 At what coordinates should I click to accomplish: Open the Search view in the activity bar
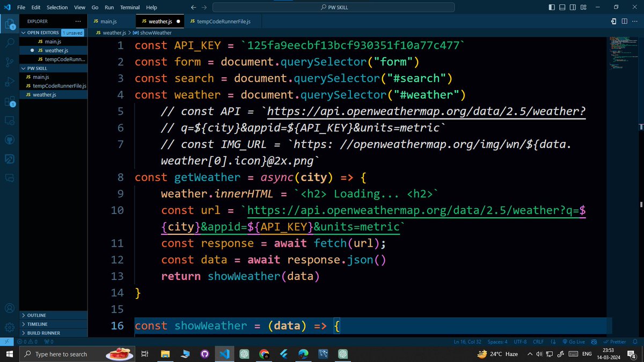click(x=10, y=43)
